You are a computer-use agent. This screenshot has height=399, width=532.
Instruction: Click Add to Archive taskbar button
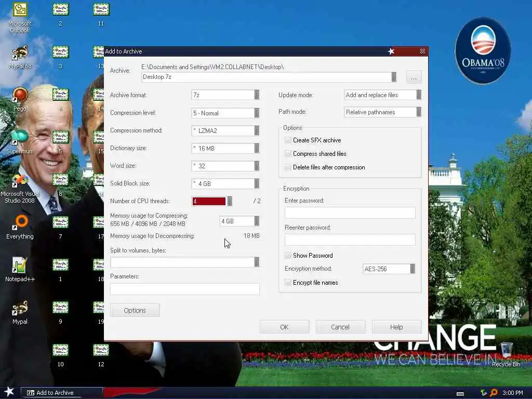click(62, 393)
